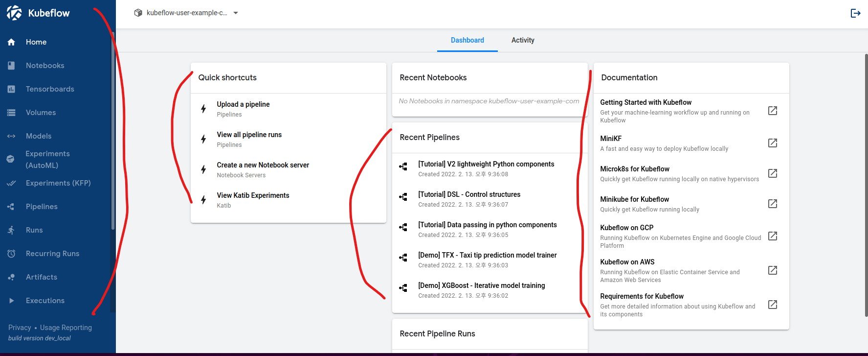Select Volumes in the sidebar
This screenshot has width=868, height=356.
(41, 113)
